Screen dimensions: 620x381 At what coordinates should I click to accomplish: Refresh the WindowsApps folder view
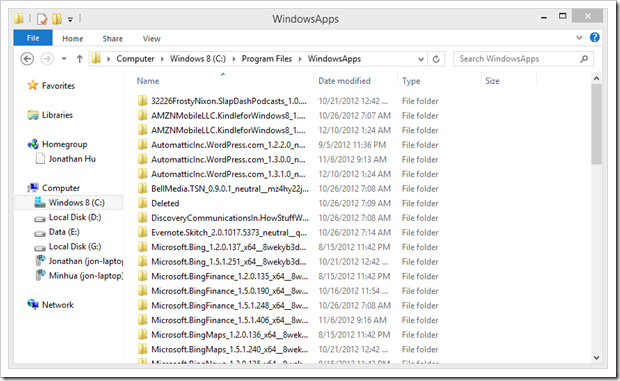coord(436,59)
